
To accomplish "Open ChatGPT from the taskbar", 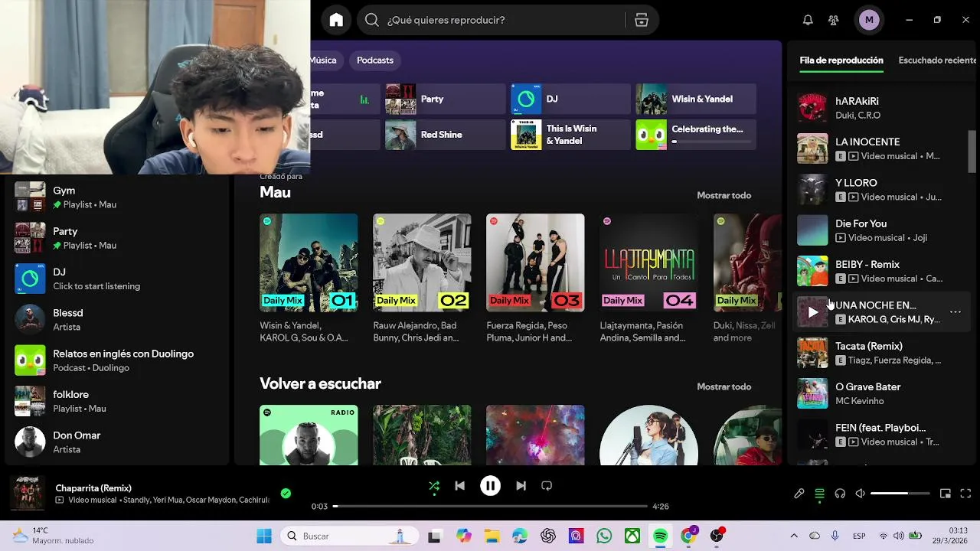I will [547, 536].
